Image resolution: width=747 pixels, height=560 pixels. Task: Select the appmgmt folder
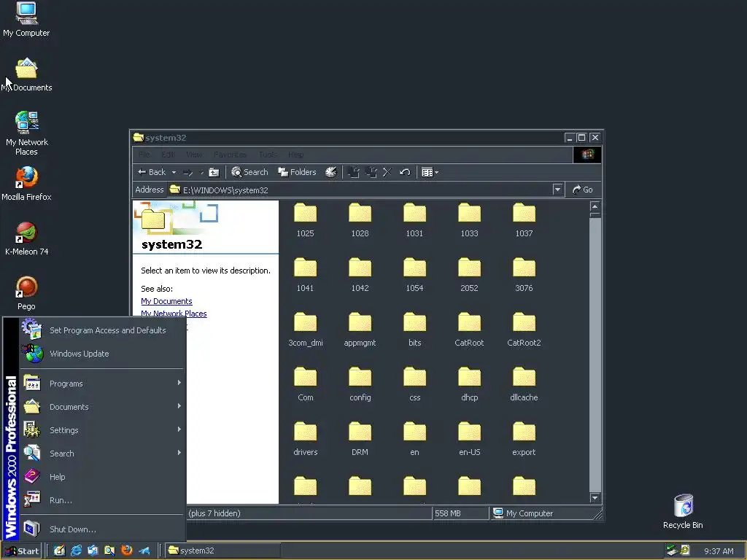click(360, 330)
